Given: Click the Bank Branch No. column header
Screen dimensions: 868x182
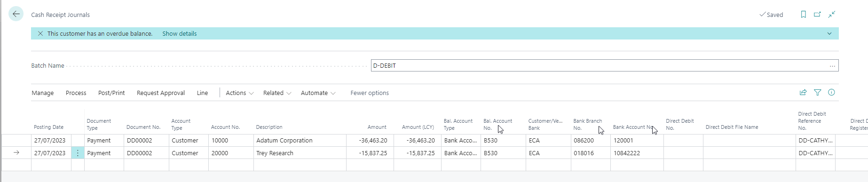Looking at the screenshot, I should click(587, 124).
